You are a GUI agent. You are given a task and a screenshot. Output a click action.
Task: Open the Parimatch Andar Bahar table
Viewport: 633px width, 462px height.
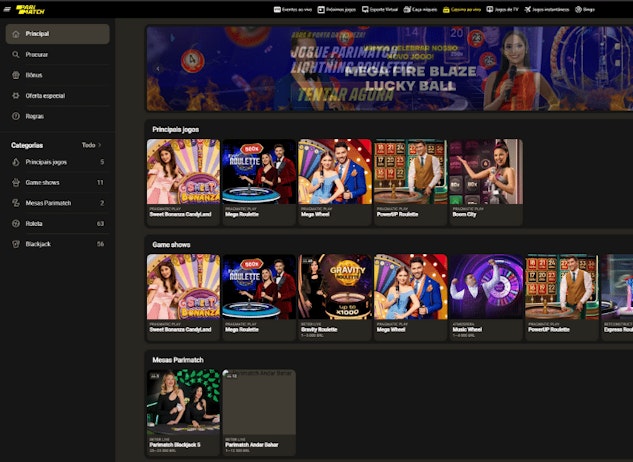259,412
